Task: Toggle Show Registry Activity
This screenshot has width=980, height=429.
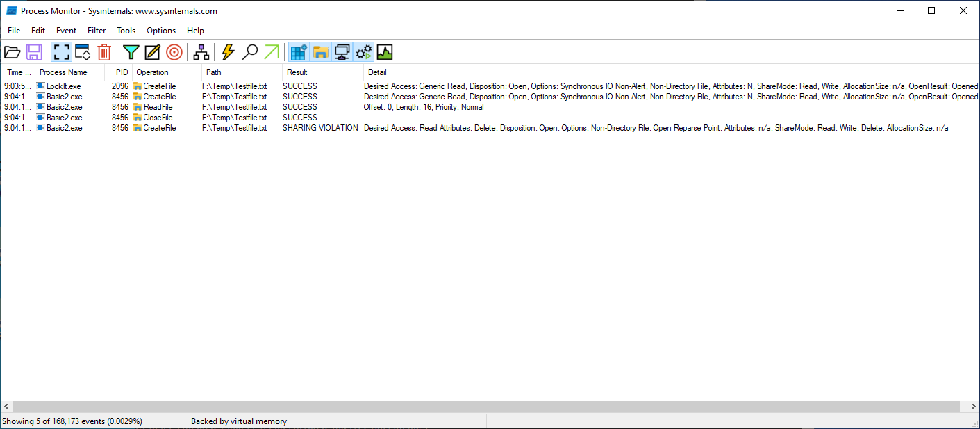Action: 299,52
